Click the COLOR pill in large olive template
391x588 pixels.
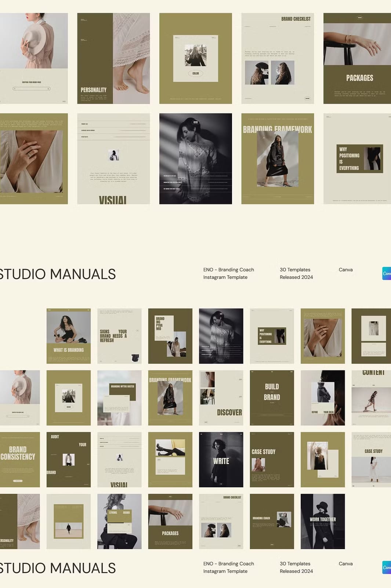[x=195, y=73]
